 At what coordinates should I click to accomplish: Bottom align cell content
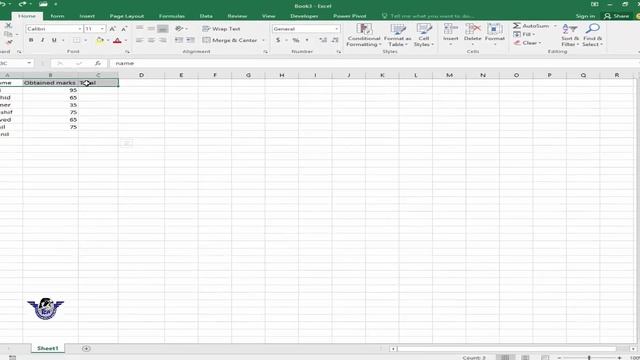(x=162, y=29)
